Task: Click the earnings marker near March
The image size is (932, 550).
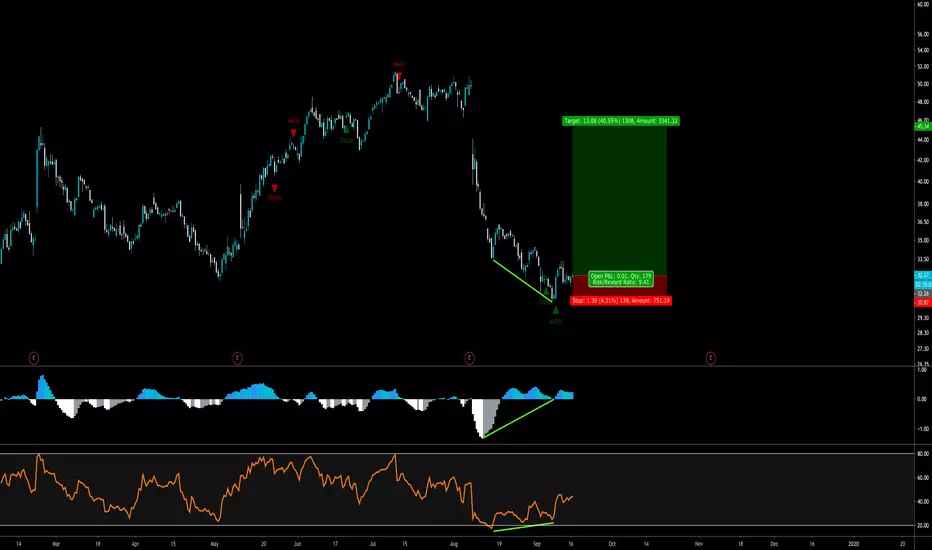Action: tap(34, 358)
